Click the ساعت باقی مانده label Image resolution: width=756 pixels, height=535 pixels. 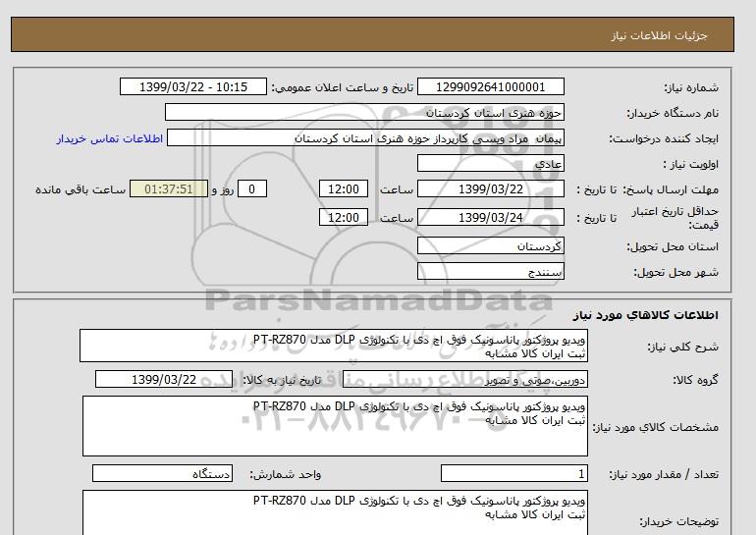[81, 189]
